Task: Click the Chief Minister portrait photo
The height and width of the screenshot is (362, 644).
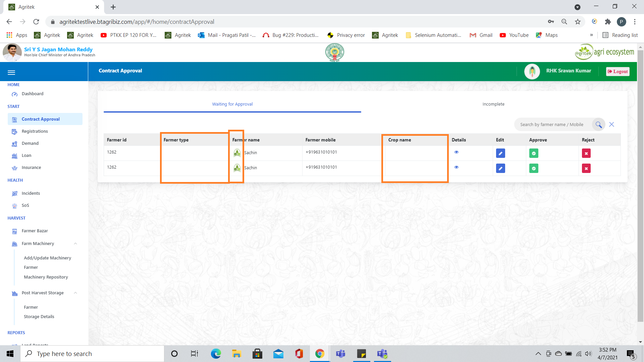Action: point(12,53)
